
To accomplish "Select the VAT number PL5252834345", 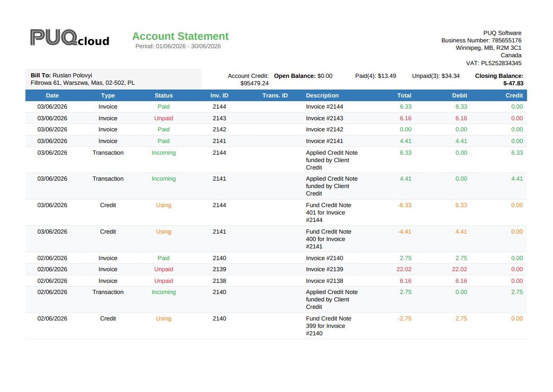I will (x=501, y=63).
